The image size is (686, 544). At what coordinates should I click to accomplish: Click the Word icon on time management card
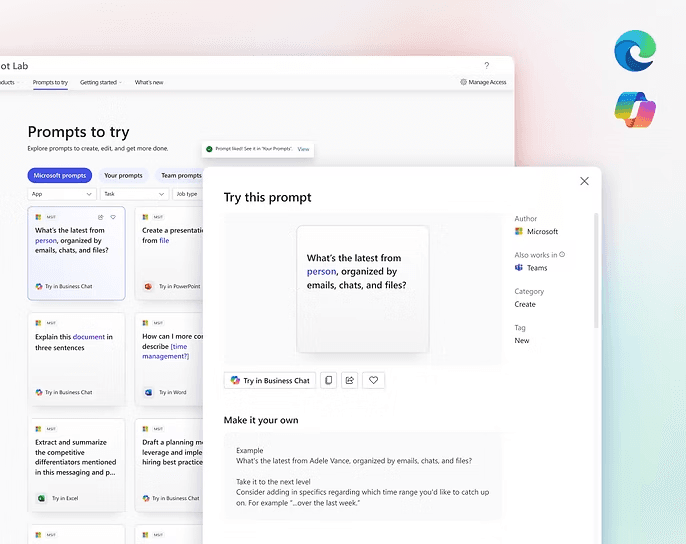(x=148, y=392)
